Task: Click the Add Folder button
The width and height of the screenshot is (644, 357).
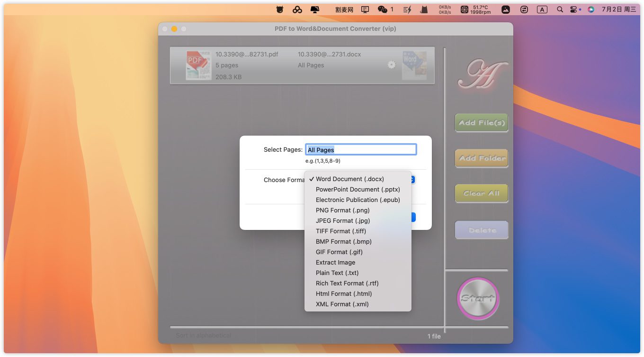Action: 482,158
